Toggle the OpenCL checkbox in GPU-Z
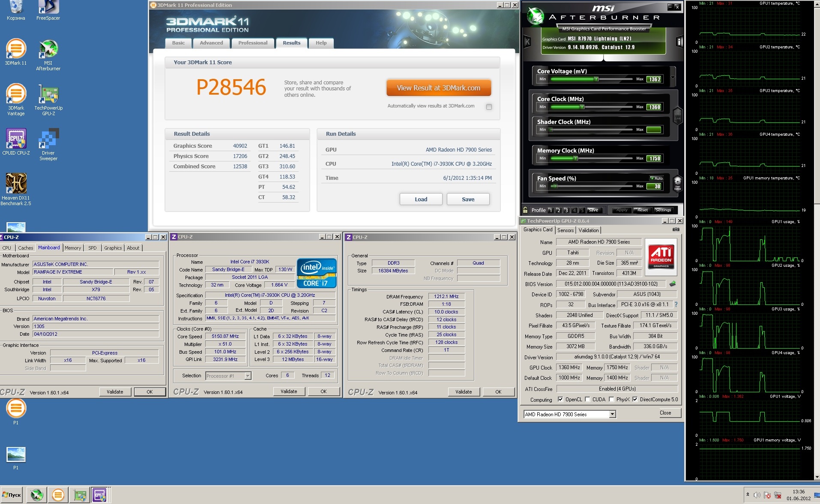The image size is (820, 504). coord(560,399)
